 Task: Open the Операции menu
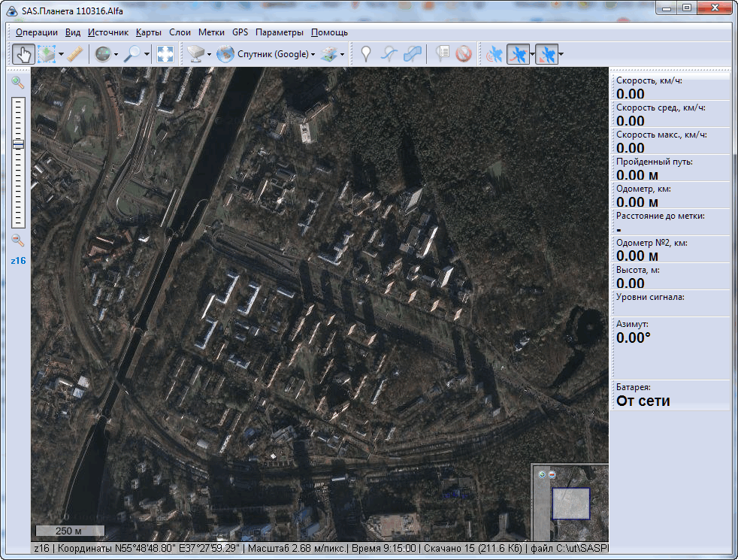coord(36,32)
